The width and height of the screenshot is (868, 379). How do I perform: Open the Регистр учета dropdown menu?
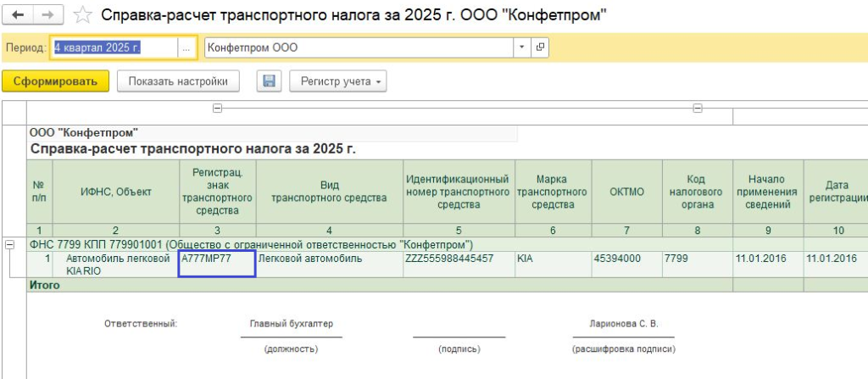(x=337, y=81)
